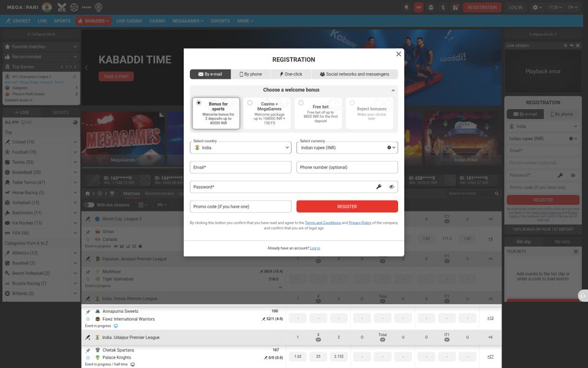Screen dimensions: 588x368
Task: Open the LIVE CASINO menu item
Action: tap(129, 21)
